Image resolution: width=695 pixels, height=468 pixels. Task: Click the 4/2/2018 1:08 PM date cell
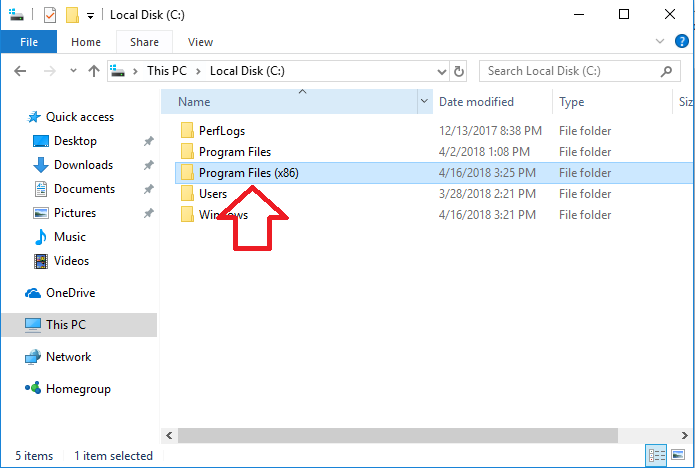pyautogui.click(x=484, y=152)
